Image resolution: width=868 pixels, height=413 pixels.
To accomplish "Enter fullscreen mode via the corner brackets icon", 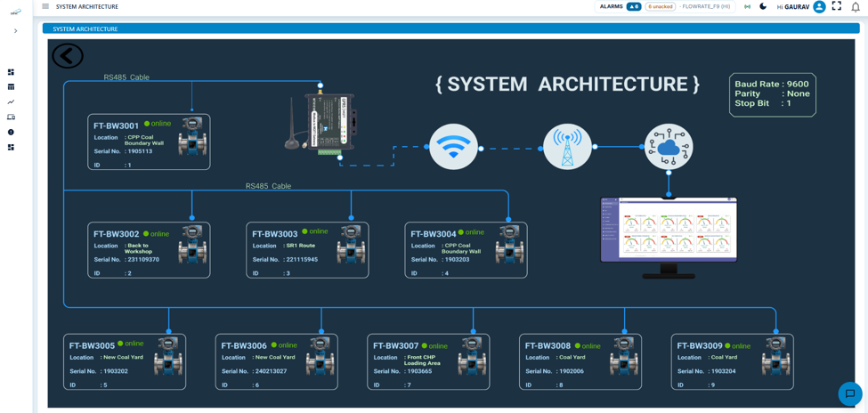I will (837, 6).
